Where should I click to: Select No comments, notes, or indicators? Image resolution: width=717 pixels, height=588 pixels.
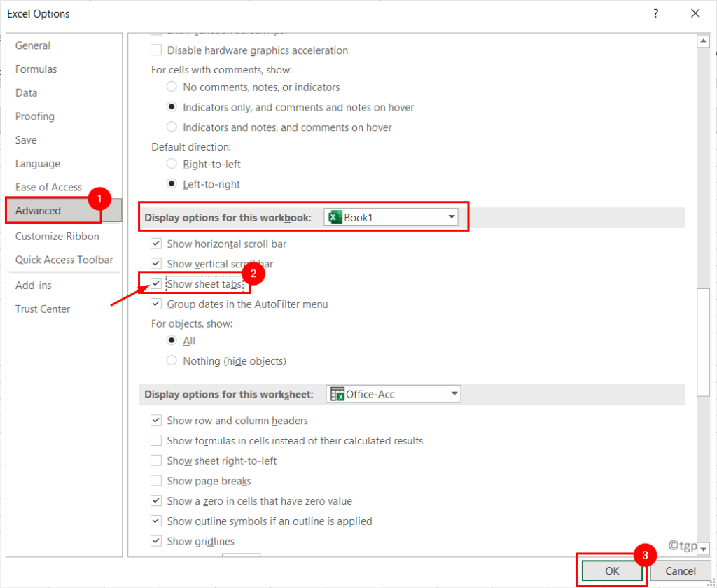pos(172,87)
